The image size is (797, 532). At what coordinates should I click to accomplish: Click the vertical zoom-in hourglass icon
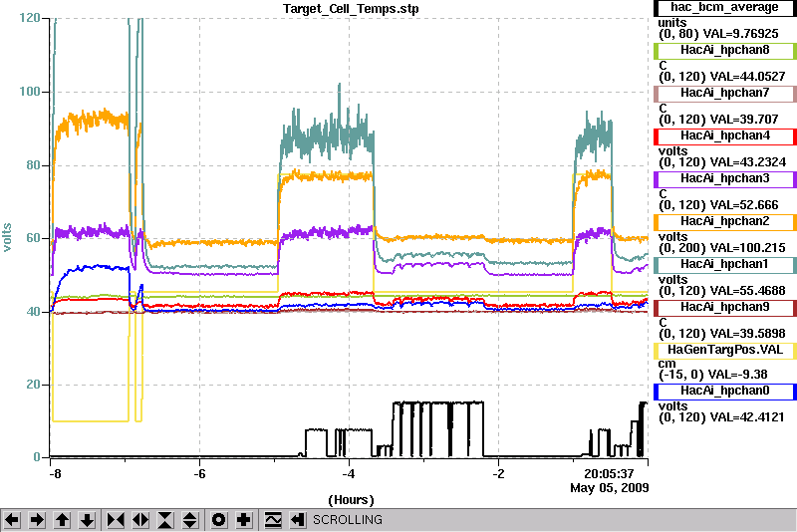[165, 520]
